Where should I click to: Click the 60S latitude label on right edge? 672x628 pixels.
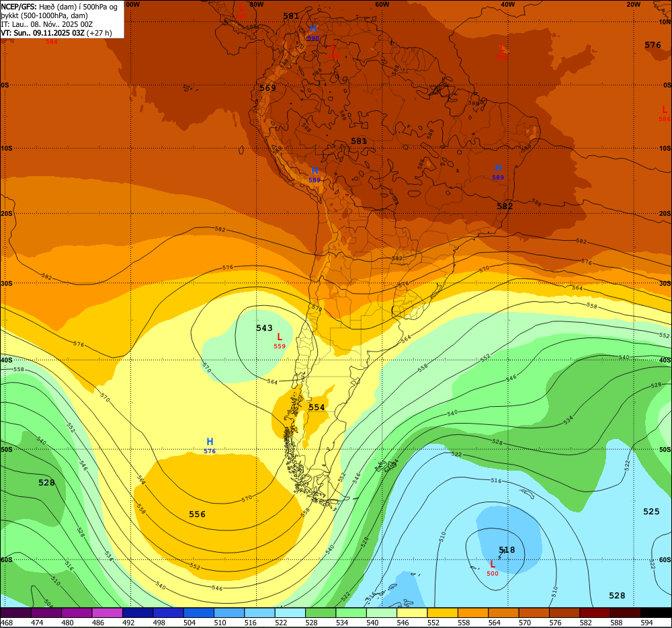(x=665, y=560)
